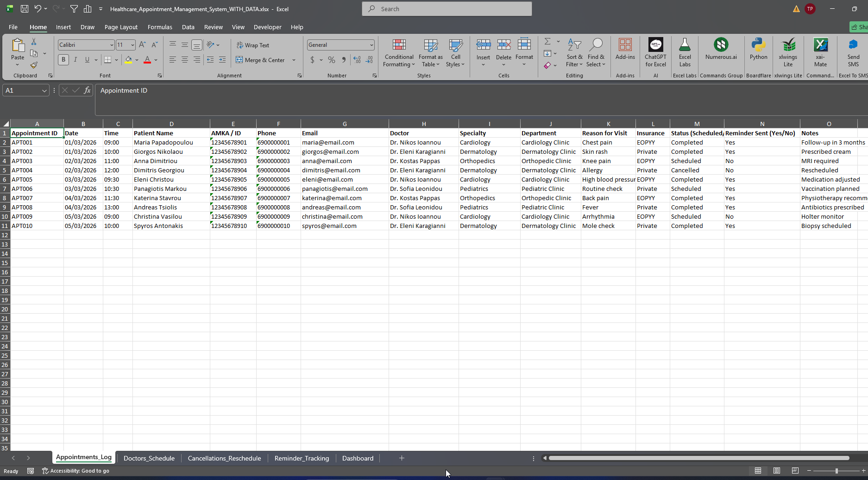The height and width of the screenshot is (480, 868).
Task: Toggle Wrap Text for selected cell
Action: coord(253,45)
